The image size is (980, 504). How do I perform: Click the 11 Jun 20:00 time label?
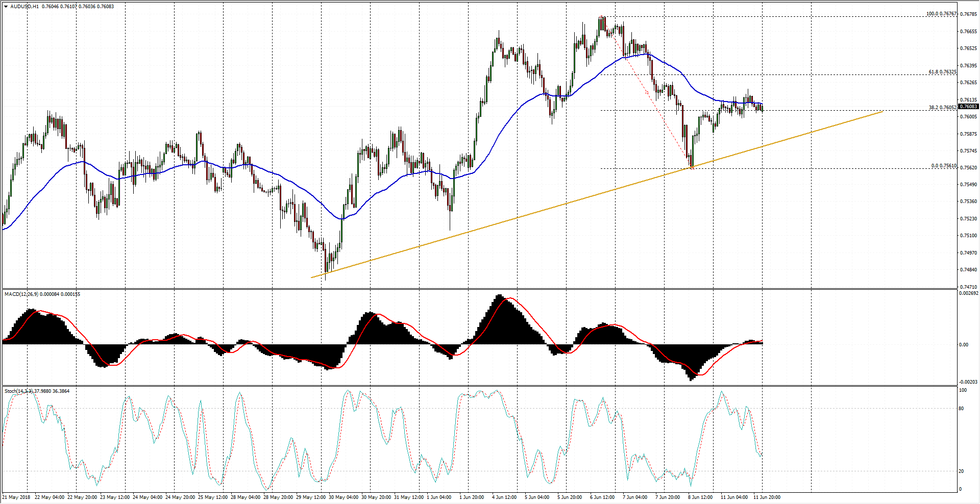coord(767,497)
